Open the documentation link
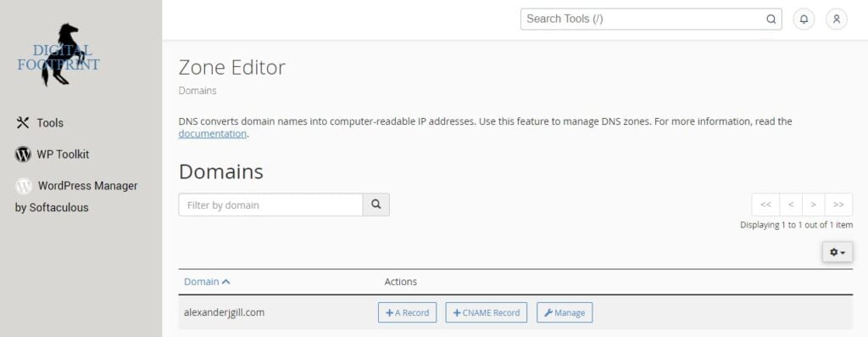The height and width of the screenshot is (337, 868). pos(212,133)
